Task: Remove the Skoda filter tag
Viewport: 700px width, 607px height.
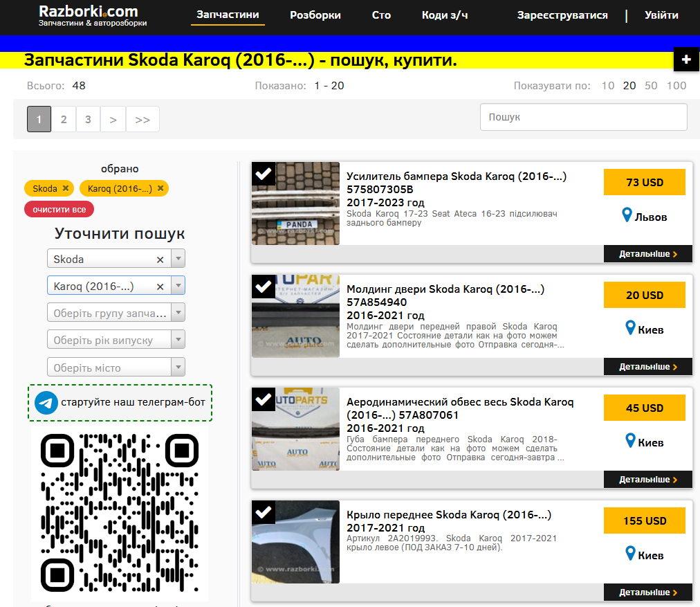Action: coord(66,188)
